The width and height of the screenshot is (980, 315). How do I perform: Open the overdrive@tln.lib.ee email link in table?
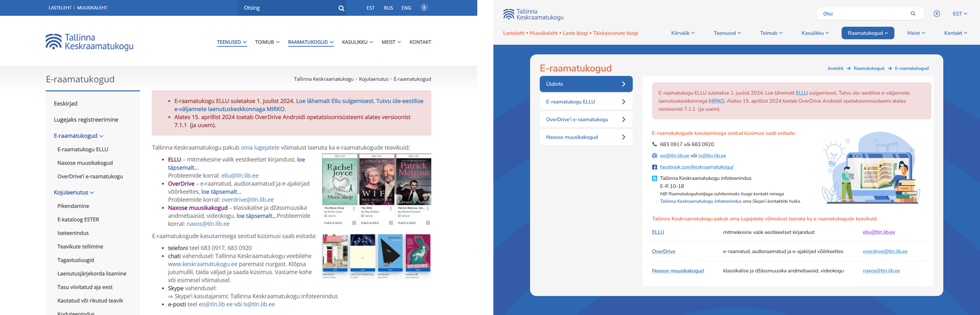point(884,252)
